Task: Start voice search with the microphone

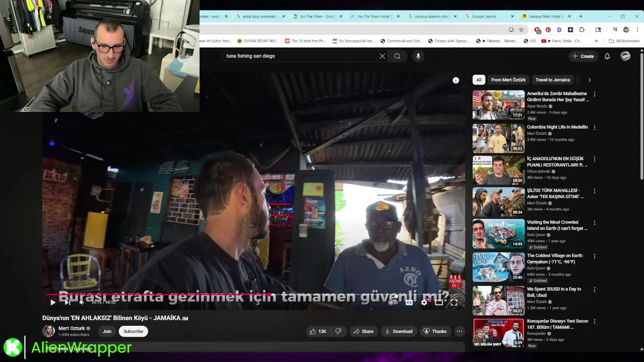Action: pos(418,56)
